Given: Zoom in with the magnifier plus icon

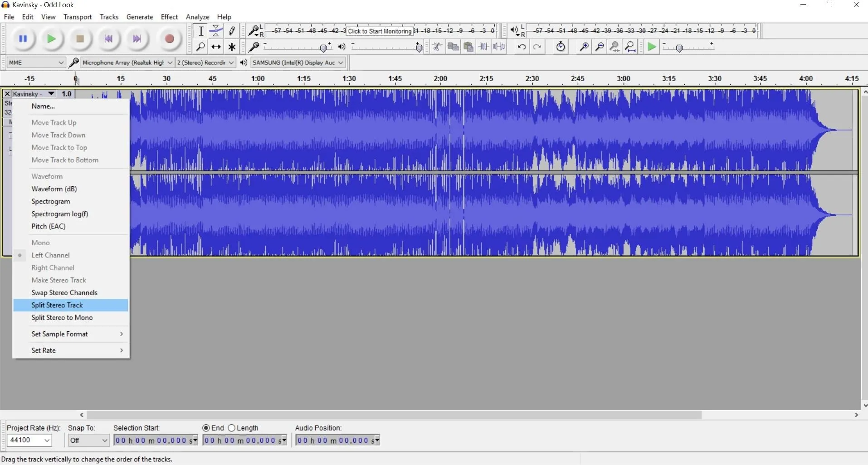Looking at the screenshot, I should click(585, 47).
